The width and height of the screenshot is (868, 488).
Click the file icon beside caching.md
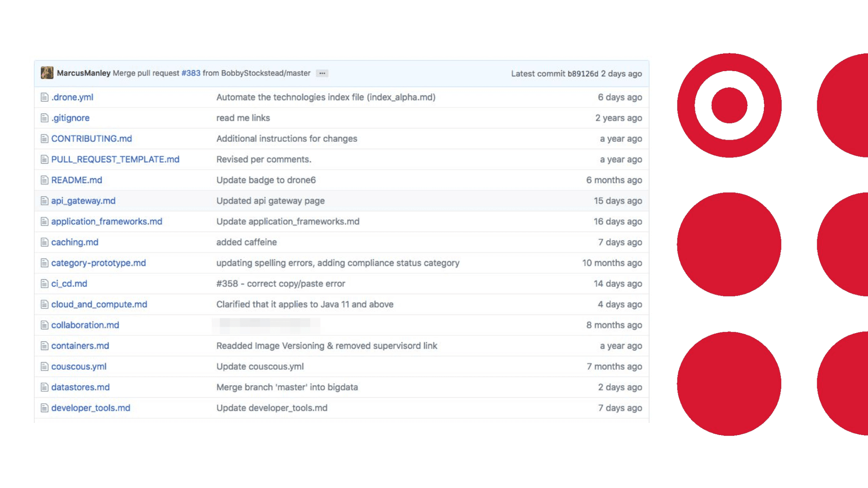tap(44, 242)
